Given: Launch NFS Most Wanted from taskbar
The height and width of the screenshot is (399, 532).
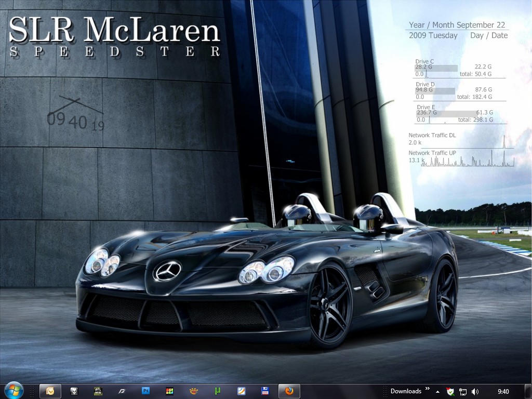Looking at the screenshot, I should [x=98, y=391].
